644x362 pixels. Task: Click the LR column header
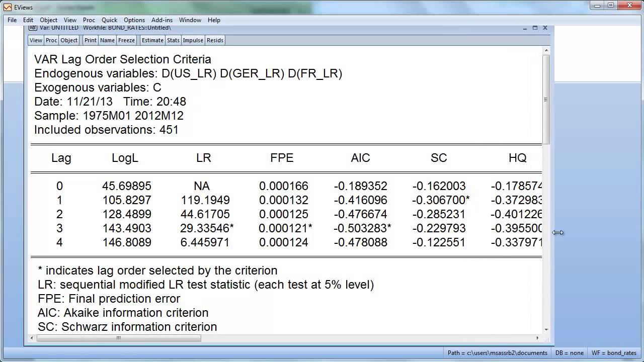click(203, 158)
